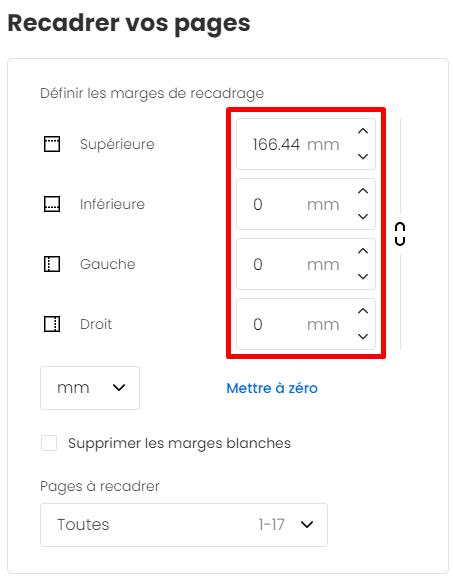Increase the Inférieure margin value

pos(363,191)
